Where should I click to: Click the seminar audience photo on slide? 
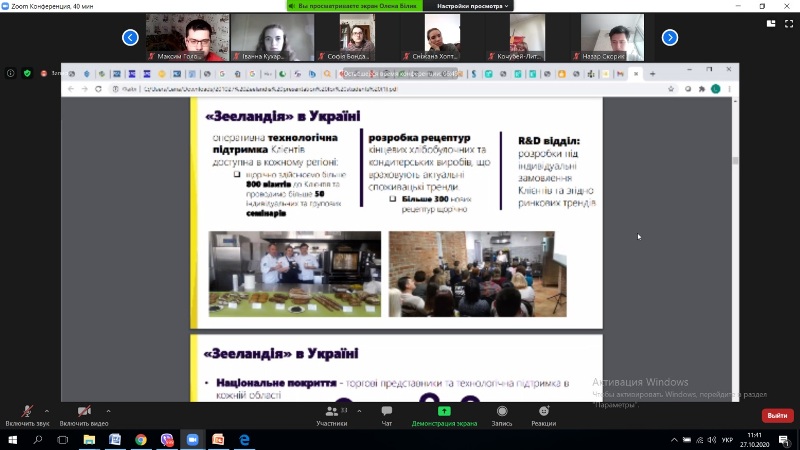tap(478, 274)
